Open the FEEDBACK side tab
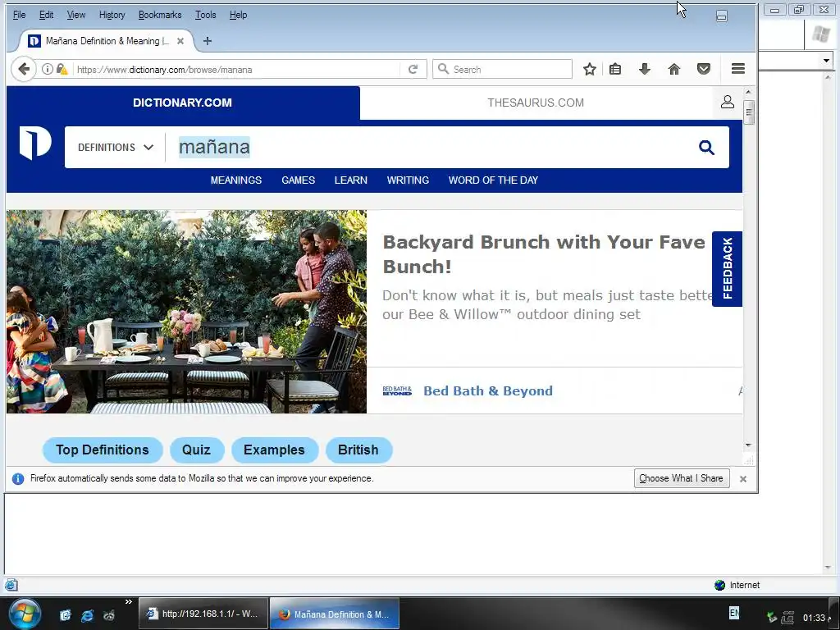 coord(727,269)
